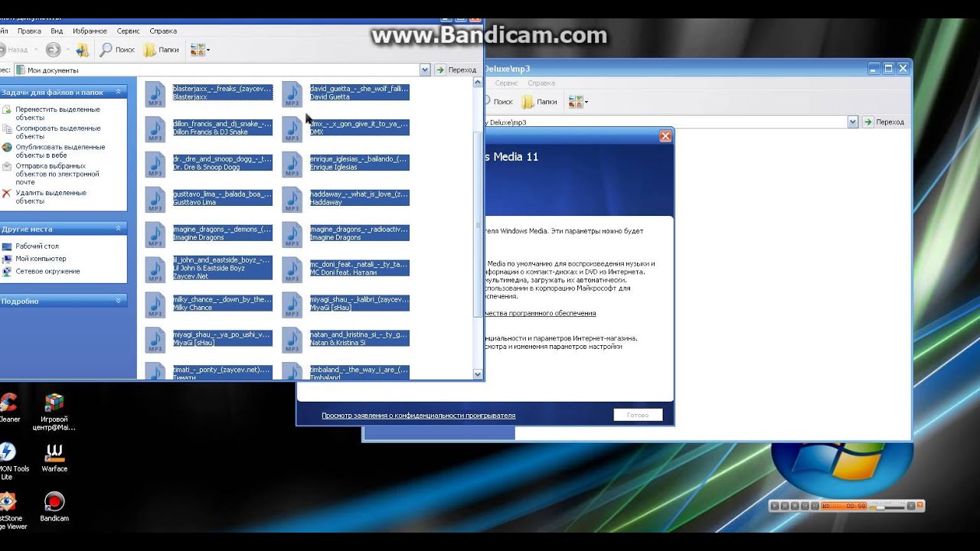Select MP3 icon of dillon_francis_and_dj_snake file
980x551 pixels.
[x=155, y=129]
